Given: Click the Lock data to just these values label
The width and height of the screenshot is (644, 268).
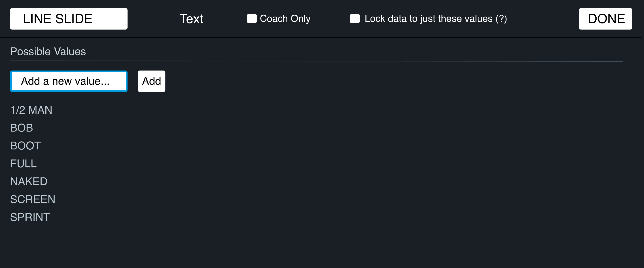Looking at the screenshot, I should click(428, 19).
